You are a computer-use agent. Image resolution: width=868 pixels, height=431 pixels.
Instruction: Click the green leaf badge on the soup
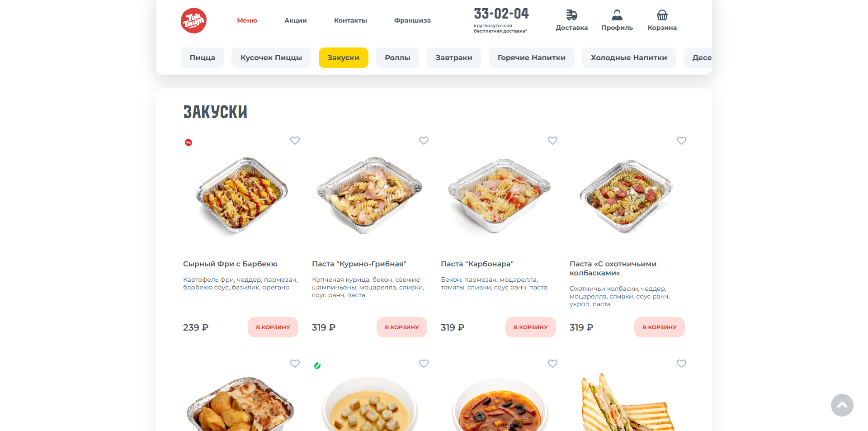[x=317, y=365]
